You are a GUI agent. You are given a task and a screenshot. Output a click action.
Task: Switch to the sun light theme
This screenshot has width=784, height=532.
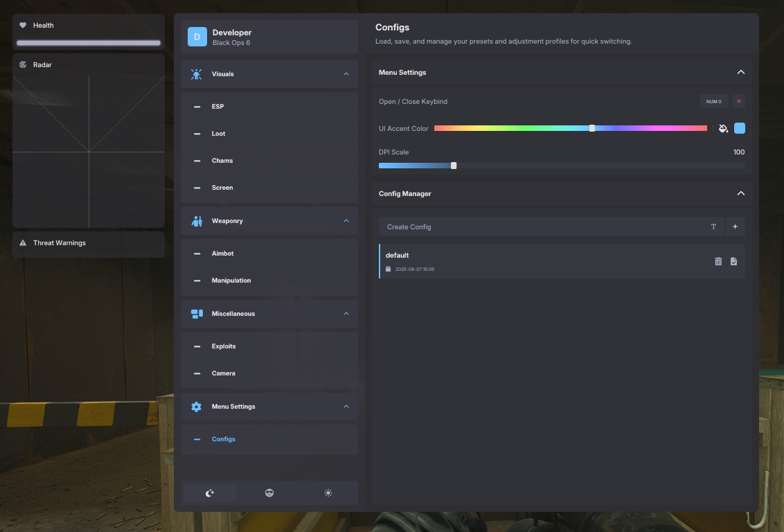tap(328, 493)
